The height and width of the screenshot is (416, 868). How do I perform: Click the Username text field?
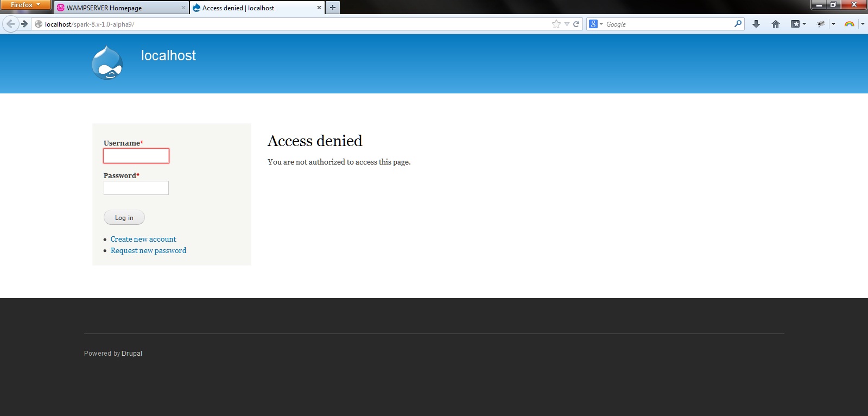pos(136,156)
